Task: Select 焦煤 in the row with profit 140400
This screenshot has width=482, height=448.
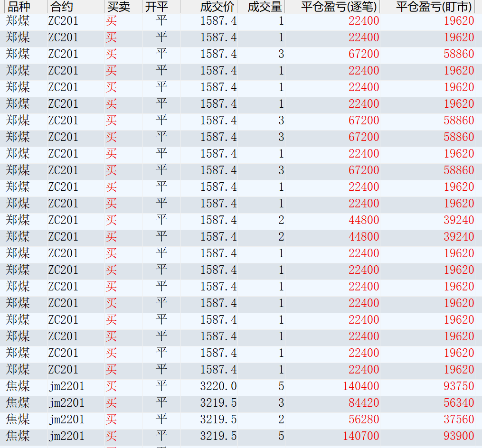Action: 18,386
